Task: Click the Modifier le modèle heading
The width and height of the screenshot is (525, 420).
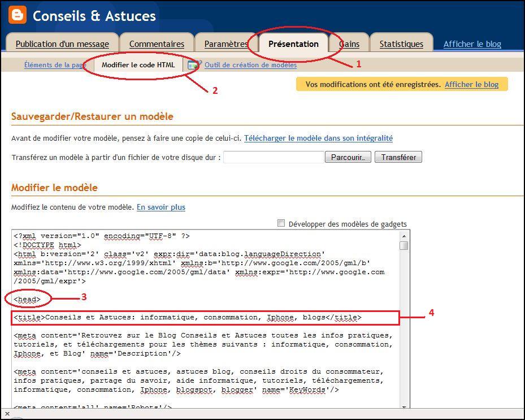Action: click(54, 187)
